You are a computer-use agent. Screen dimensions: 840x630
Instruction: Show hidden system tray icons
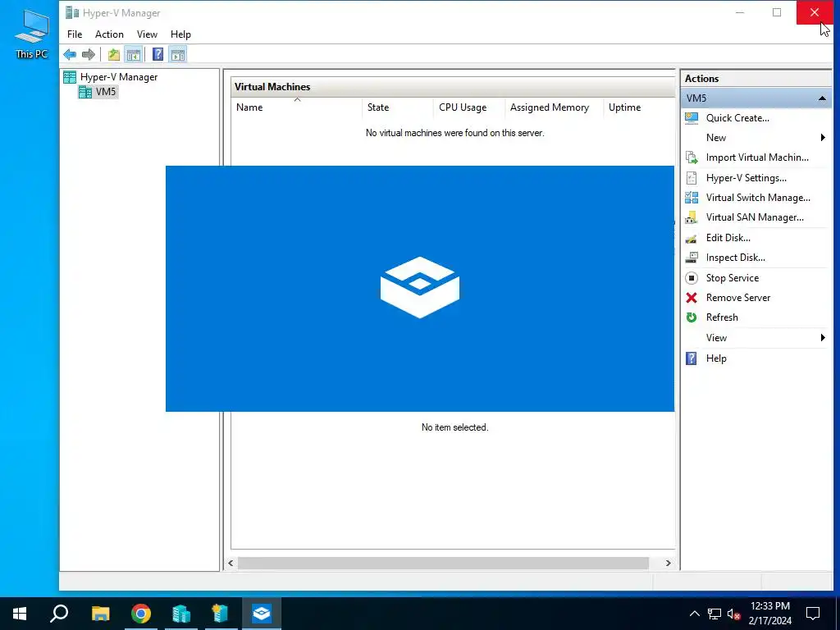click(694, 614)
